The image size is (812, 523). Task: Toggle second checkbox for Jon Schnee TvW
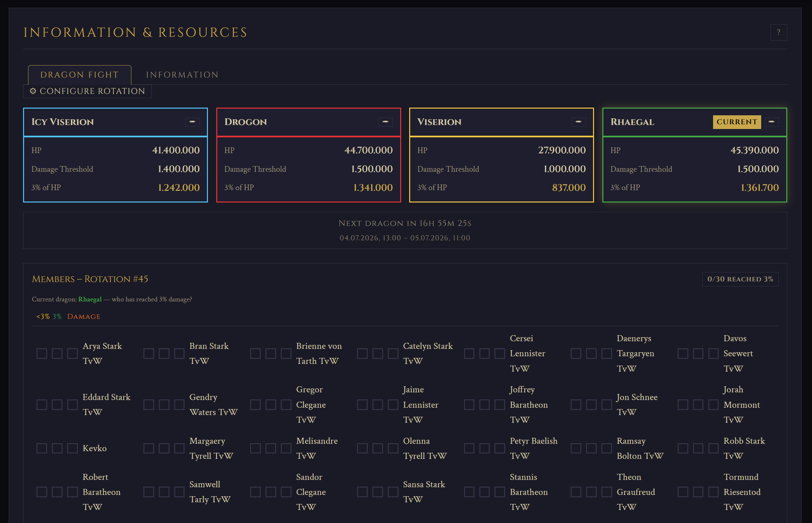[x=591, y=405]
